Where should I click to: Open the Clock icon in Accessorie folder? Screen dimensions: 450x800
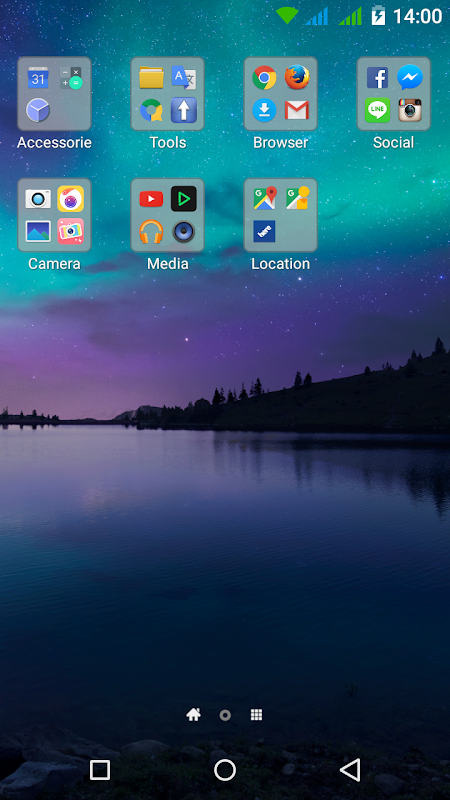point(38,110)
